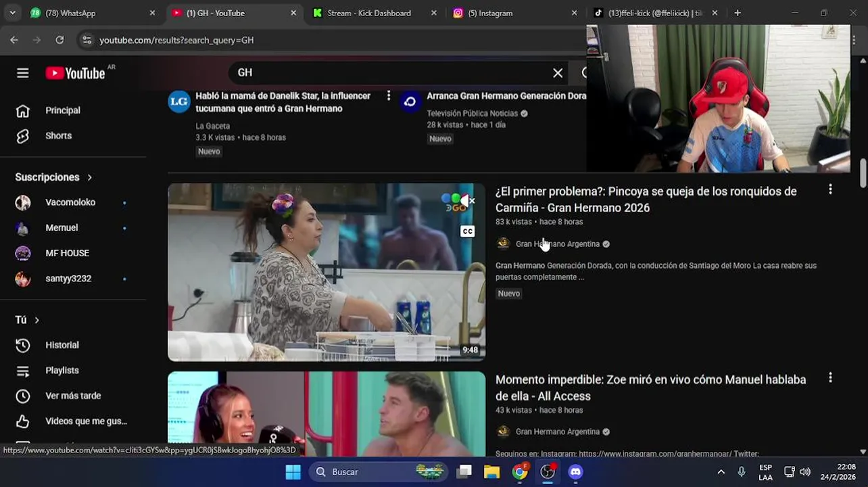Click the Pincoya video thumbnail

tap(327, 272)
